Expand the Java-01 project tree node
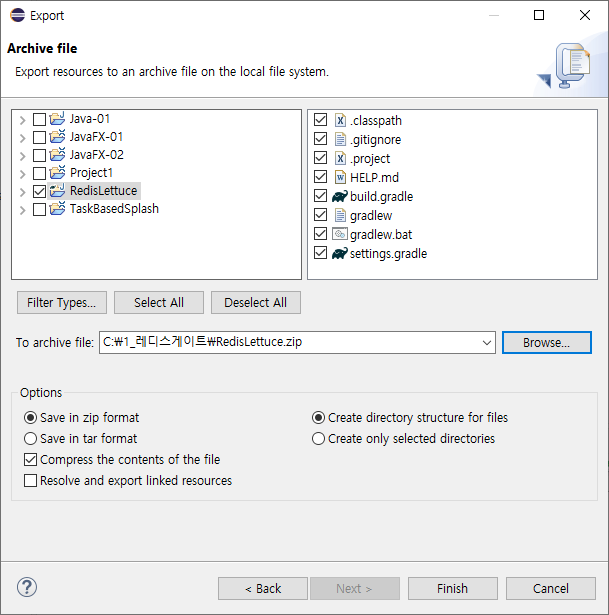The width and height of the screenshot is (609, 615). (22, 119)
